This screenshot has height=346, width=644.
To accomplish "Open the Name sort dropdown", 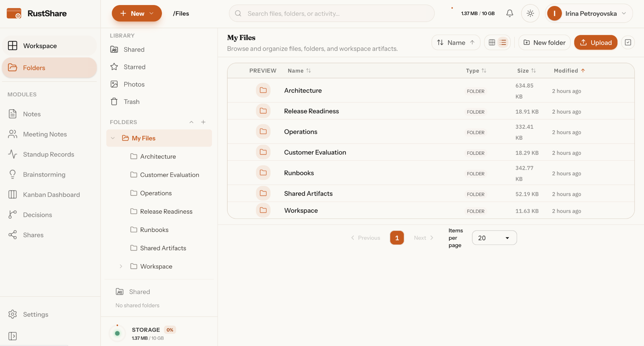I will 456,43.
